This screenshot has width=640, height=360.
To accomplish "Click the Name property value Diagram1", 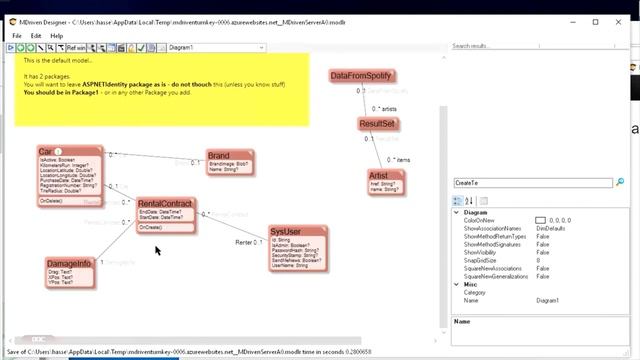I will click(547, 300).
